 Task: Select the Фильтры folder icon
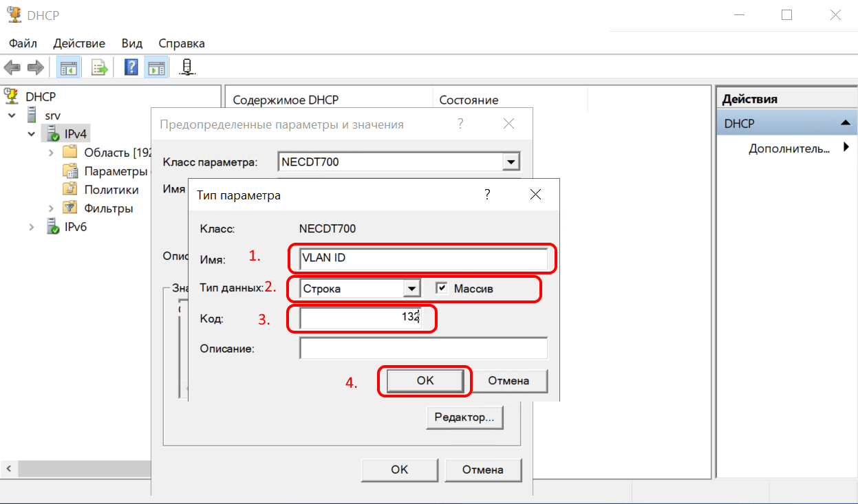pos(70,208)
